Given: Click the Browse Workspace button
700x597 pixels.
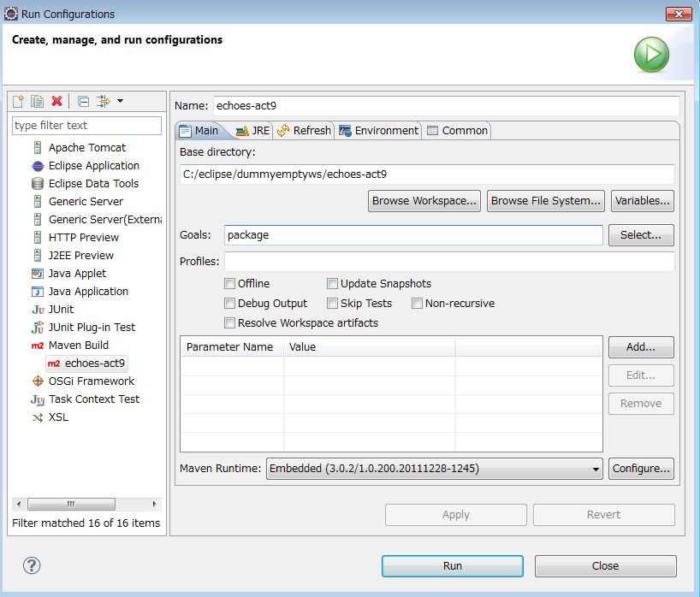Looking at the screenshot, I should (x=424, y=201).
